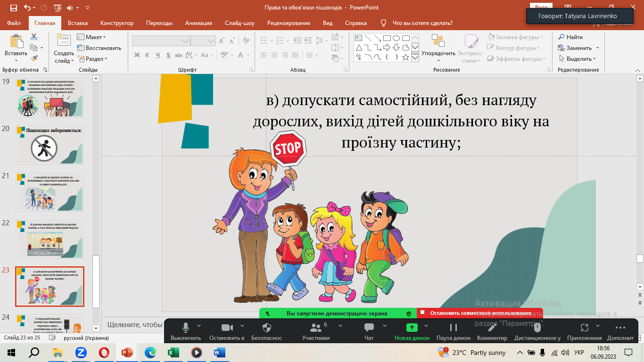Click the Windows Start button
The image size is (644, 362).
pos(11,352)
